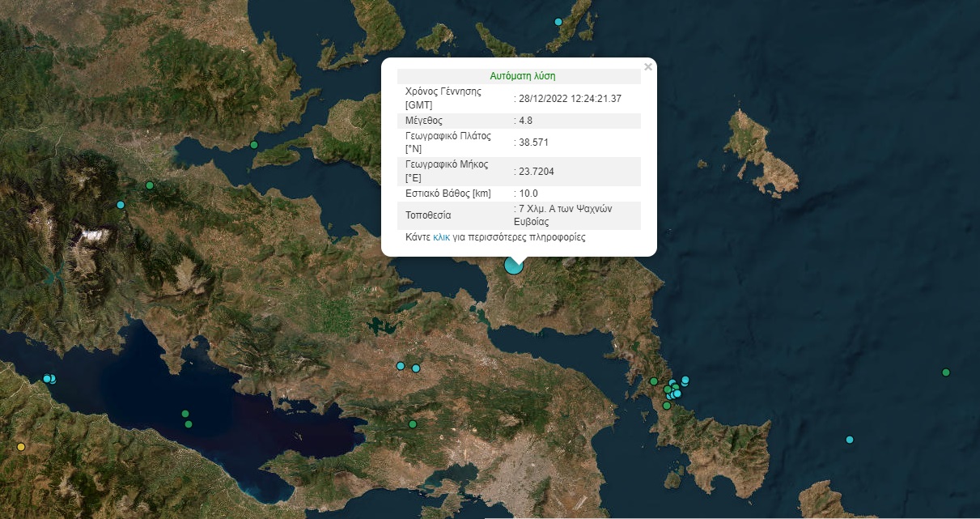
Task: Select the southernmost green marker below the eastern cluster
Action: [x=666, y=406]
